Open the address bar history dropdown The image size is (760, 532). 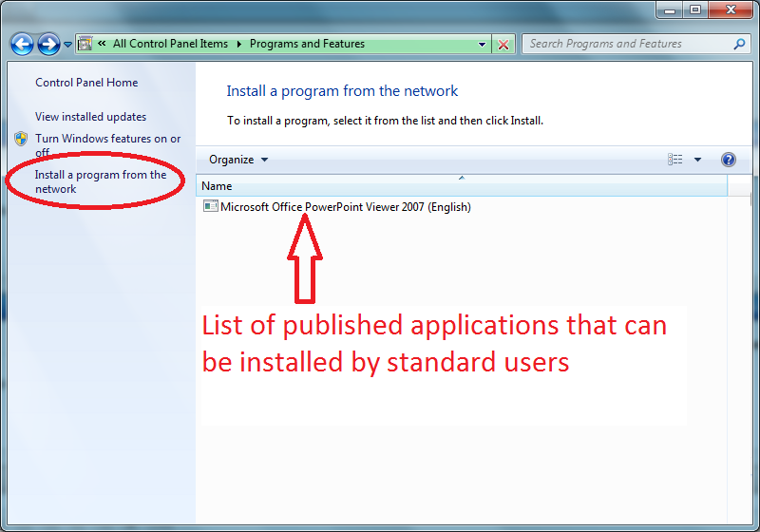click(482, 45)
